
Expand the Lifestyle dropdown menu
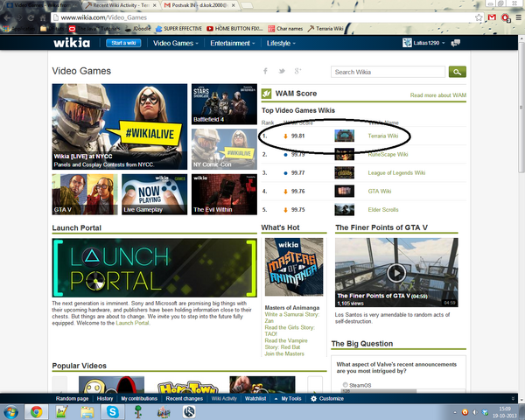[x=281, y=43]
